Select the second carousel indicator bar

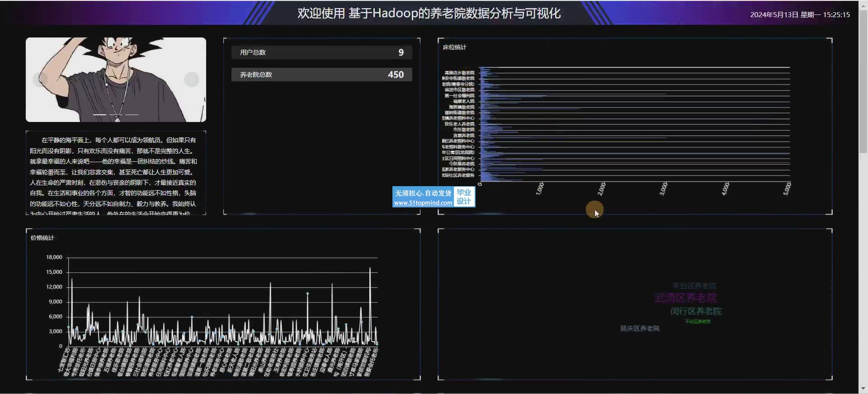(116, 115)
